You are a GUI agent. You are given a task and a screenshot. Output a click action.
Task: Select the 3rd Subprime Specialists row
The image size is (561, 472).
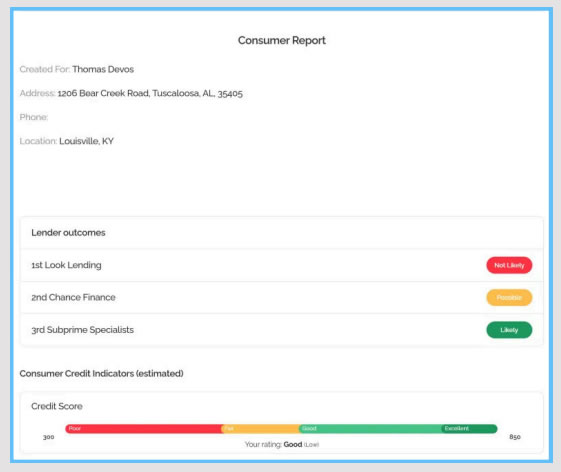282,330
